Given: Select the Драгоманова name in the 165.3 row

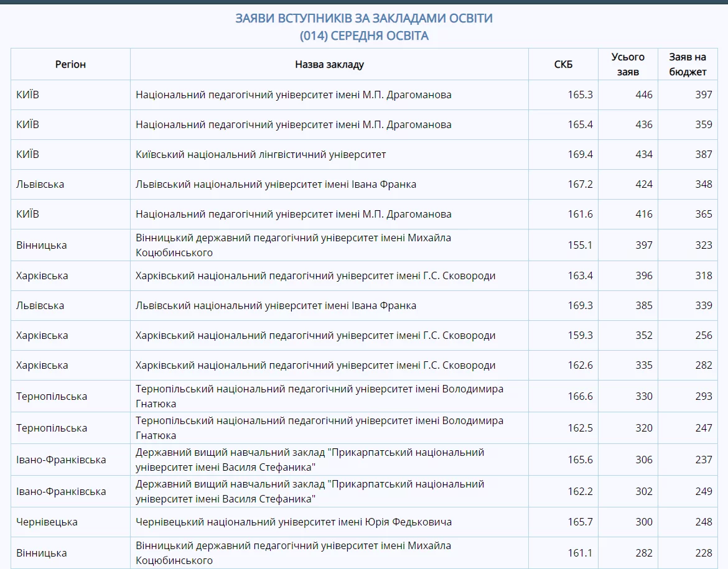Looking at the screenshot, I should (294, 95).
